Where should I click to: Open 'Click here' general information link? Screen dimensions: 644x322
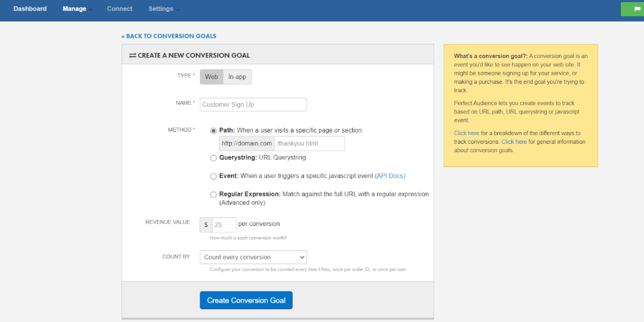click(514, 141)
